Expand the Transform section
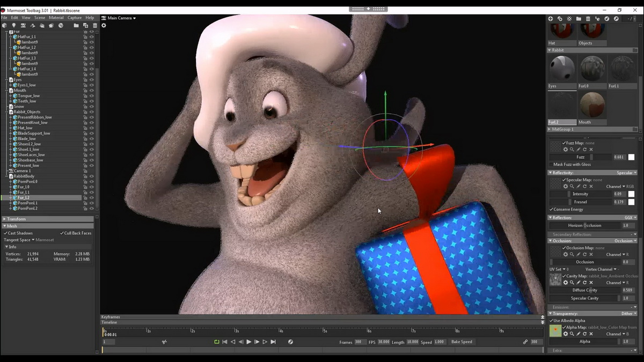644x362 pixels. 48,219
